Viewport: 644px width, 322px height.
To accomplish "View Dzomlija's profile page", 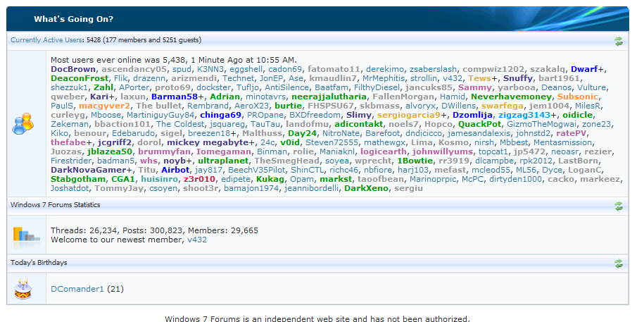I will coord(473,115).
